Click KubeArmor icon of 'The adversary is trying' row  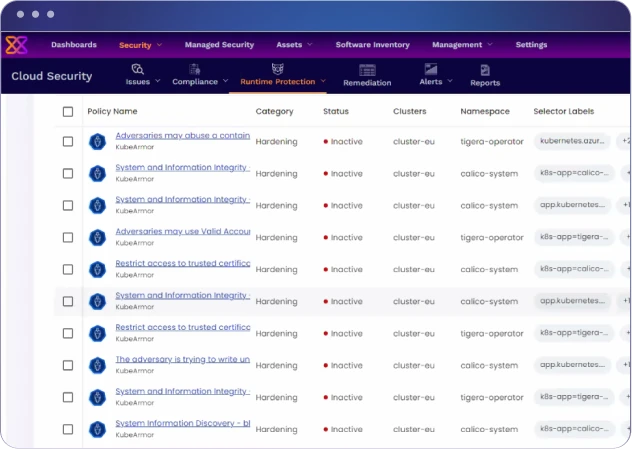point(97,366)
